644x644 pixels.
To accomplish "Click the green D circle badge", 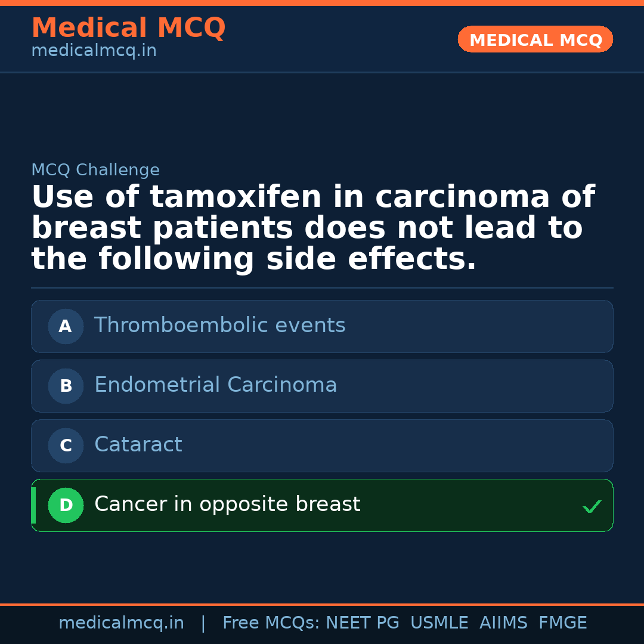I will click(66, 505).
